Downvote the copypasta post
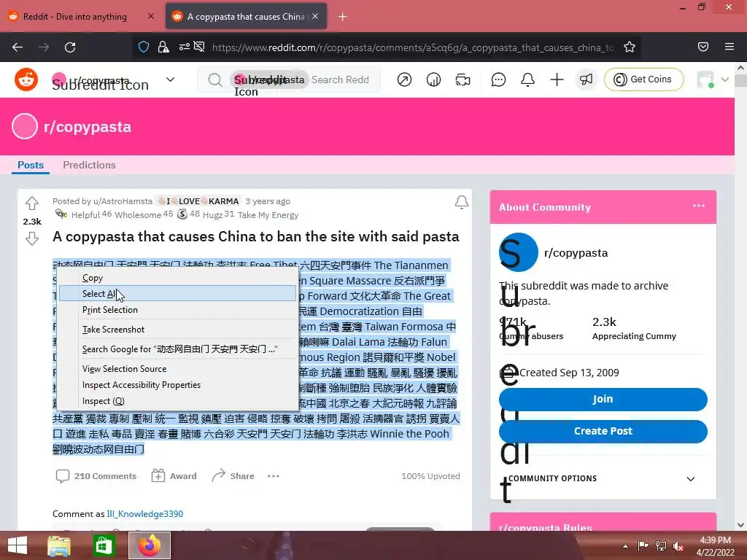 tap(32, 238)
